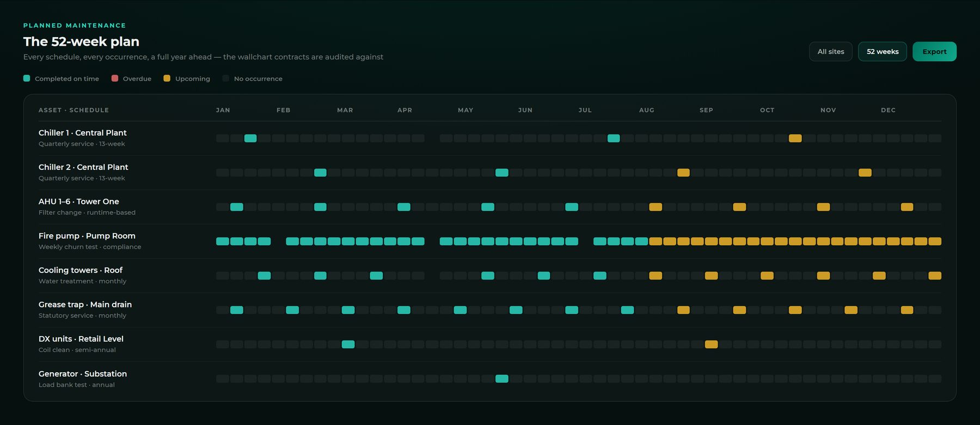Select AHU 1–6 last upcoming filter change cell
Image resolution: width=980 pixels, height=425 pixels.
point(906,207)
